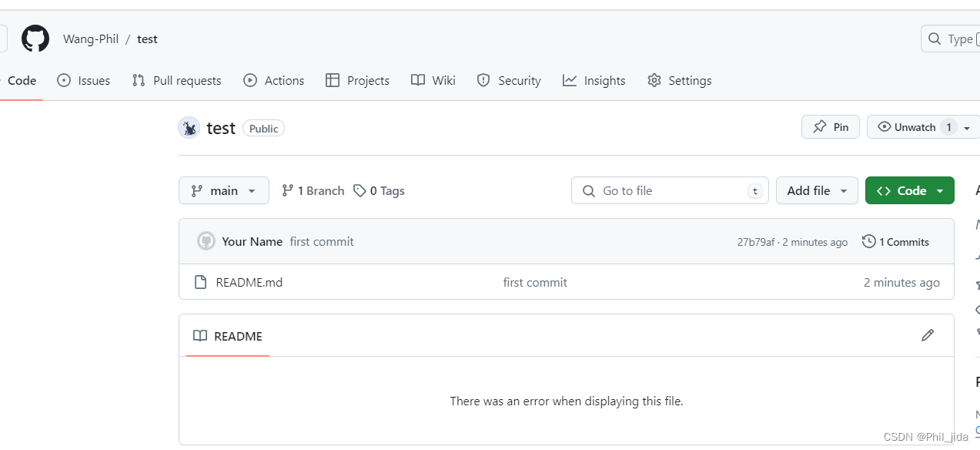Expand the Add file dropdown

tap(817, 190)
